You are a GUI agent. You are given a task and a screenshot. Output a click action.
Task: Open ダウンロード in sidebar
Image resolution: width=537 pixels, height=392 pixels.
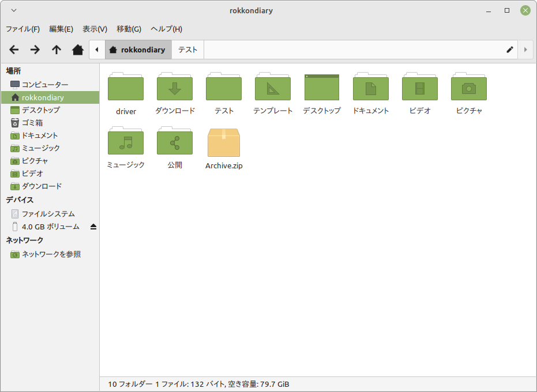pos(50,186)
